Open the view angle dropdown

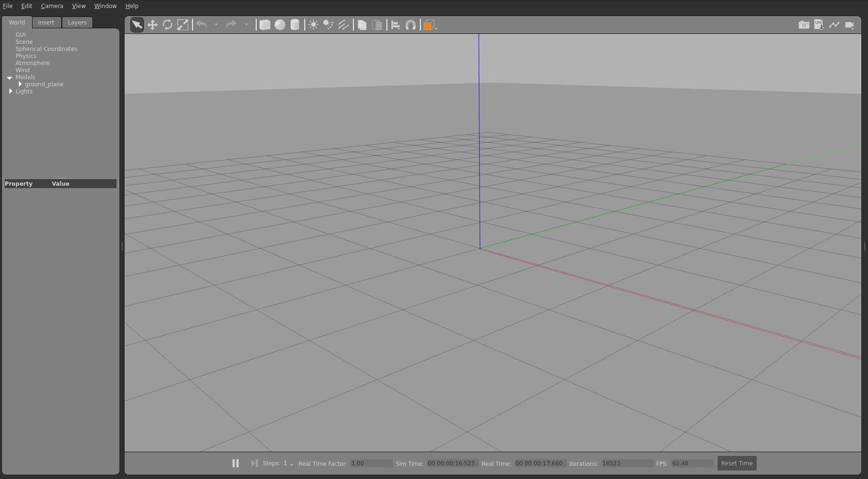[430, 25]
